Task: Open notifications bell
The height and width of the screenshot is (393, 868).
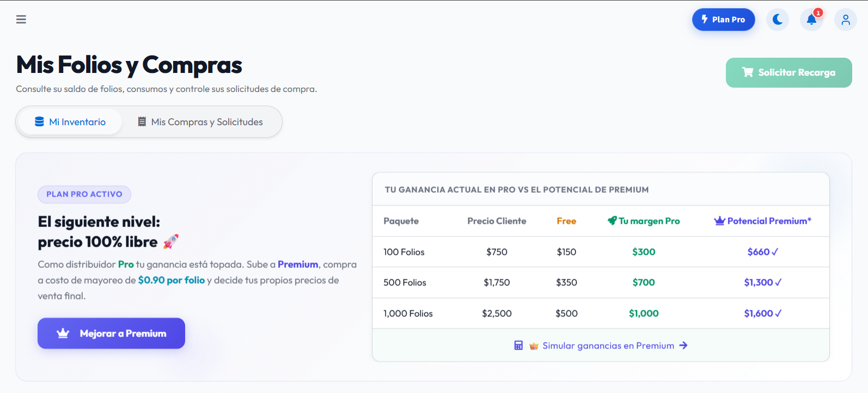Action: pyautogui.click(x=811, y=20)
